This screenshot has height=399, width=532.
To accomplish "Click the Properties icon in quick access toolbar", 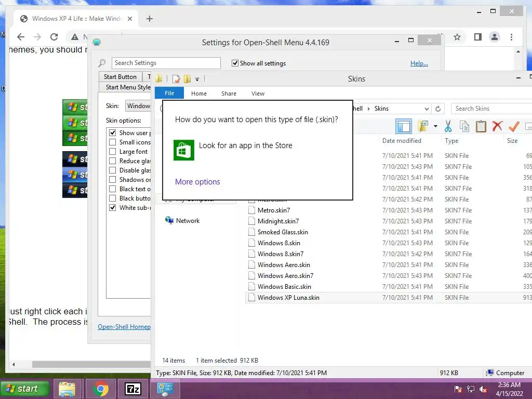I will click(x=176, y=79).
